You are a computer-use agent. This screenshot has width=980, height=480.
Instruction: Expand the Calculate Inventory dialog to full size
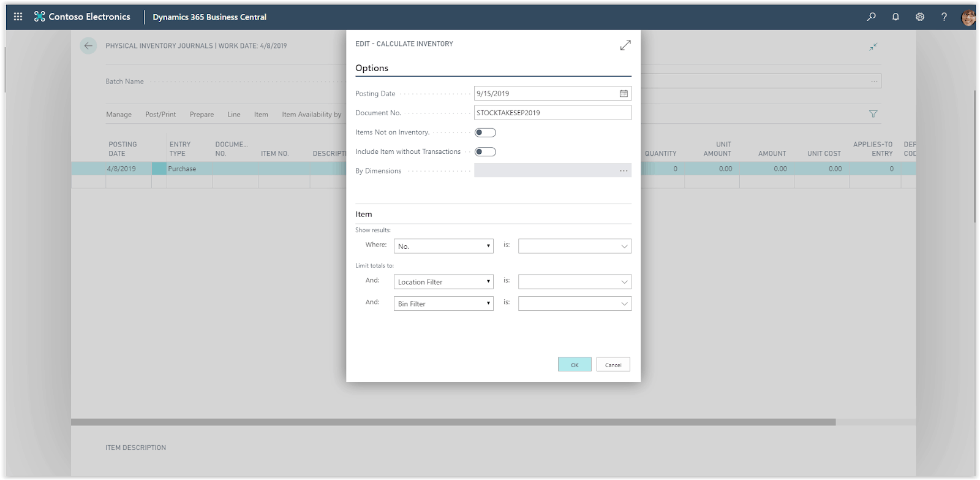pyautogui.click(x=625, y=45)
